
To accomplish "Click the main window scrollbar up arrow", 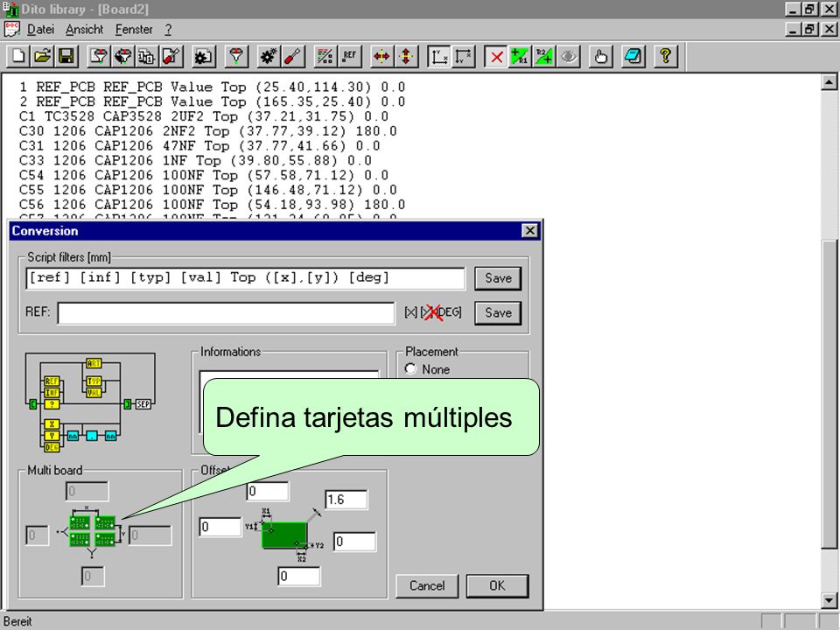I will pos(829,82).
